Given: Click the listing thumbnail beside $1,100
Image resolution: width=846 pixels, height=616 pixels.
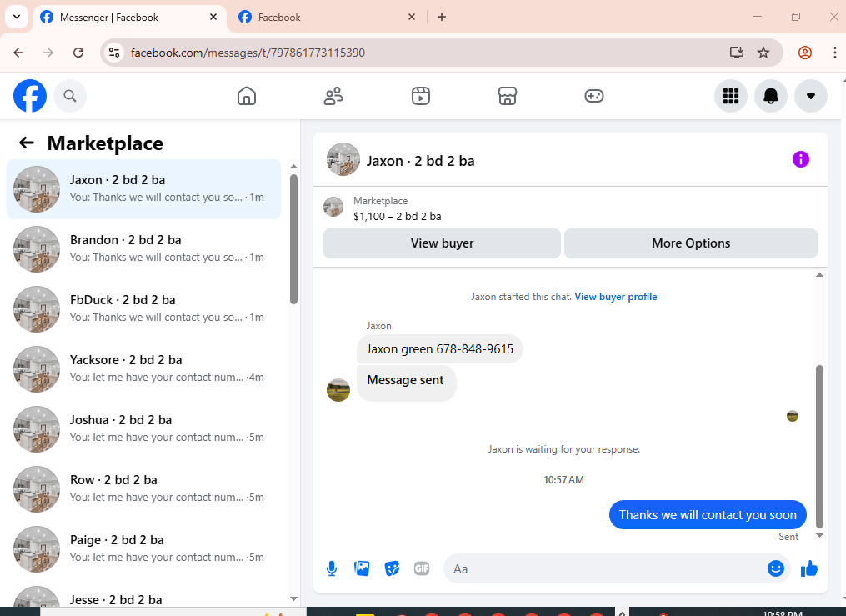Looking at the screenshot, I should point(333,207).
